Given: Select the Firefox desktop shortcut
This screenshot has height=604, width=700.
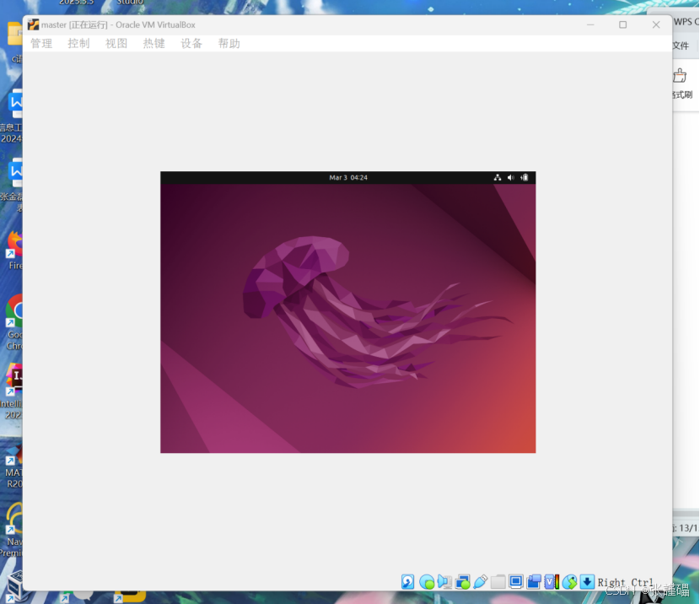Looking at the screenshot, I should [13, 250].
